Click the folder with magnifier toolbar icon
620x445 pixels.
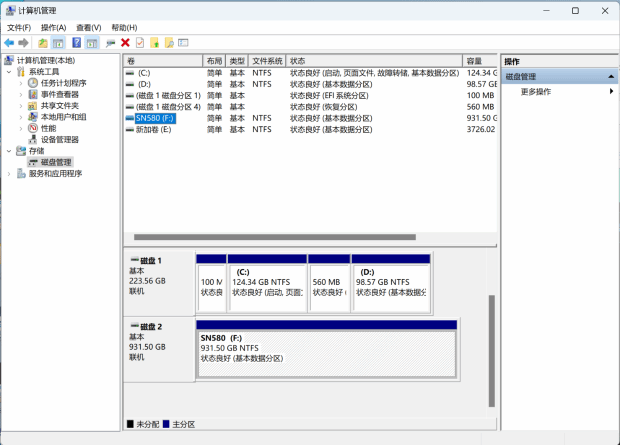pyautogui.click(x=169, y=43)
